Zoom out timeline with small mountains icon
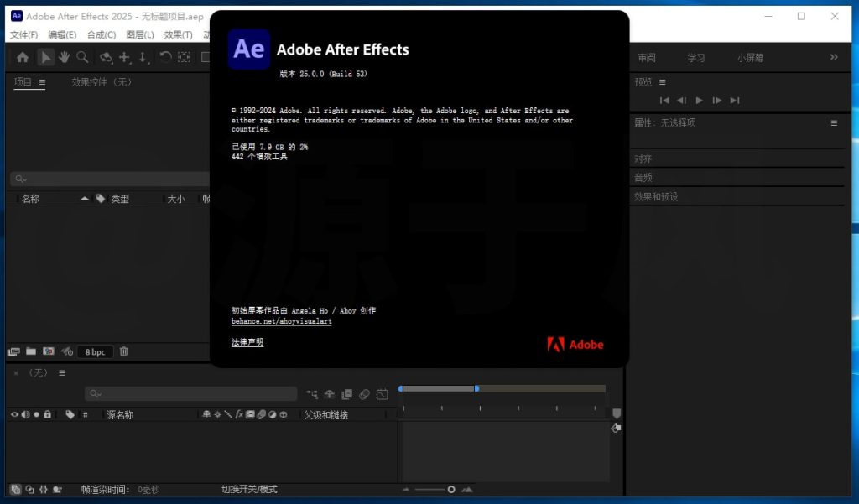 pyautogui.click(x=405, y=489)
